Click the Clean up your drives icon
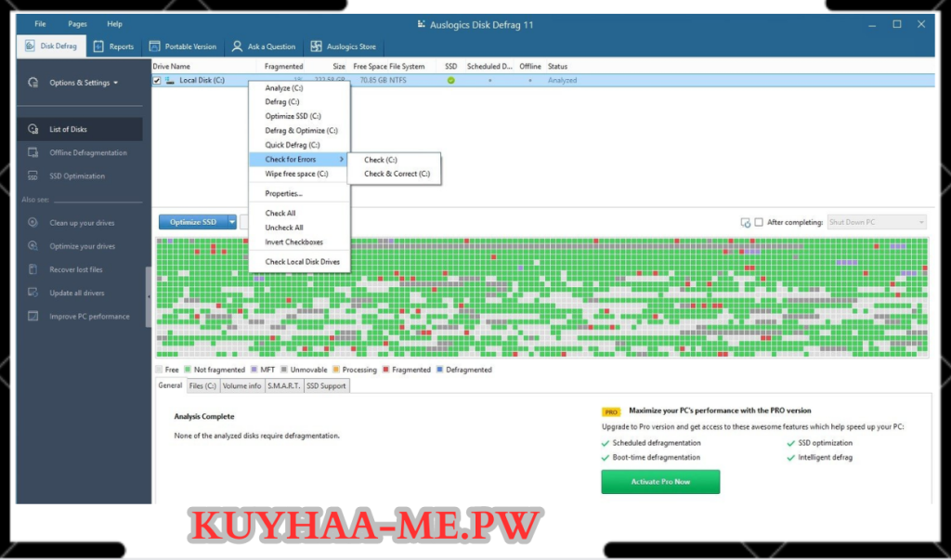The image size is (951, 560). coord(33,223)
